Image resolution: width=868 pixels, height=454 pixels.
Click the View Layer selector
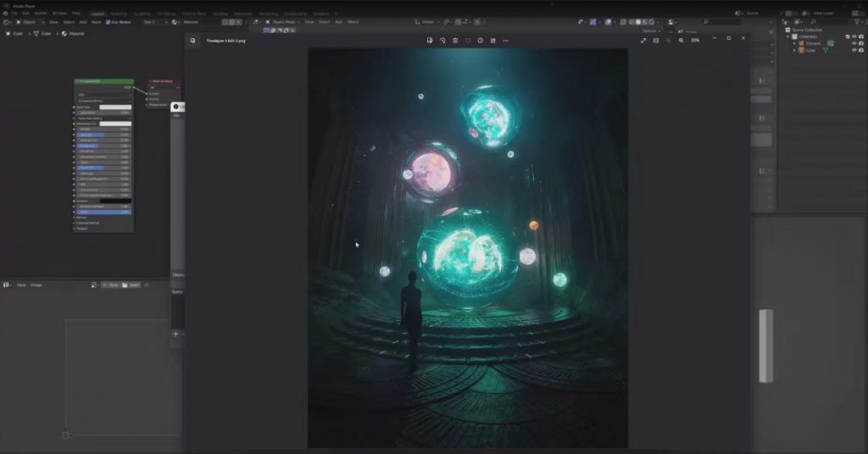tap(821, 14)
